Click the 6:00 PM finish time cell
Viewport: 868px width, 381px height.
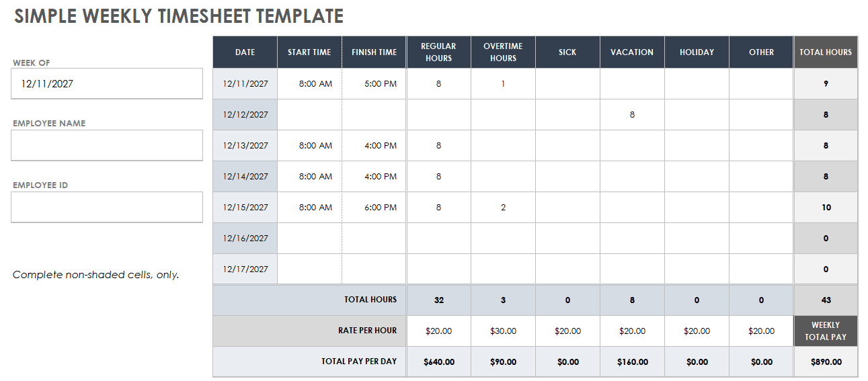coord(374,208)
